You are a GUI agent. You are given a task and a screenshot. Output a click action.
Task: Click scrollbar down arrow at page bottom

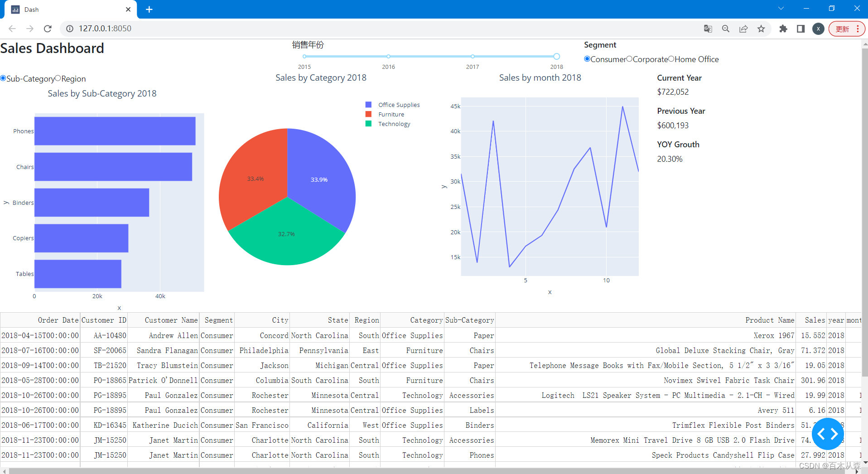tap(865, 462)
